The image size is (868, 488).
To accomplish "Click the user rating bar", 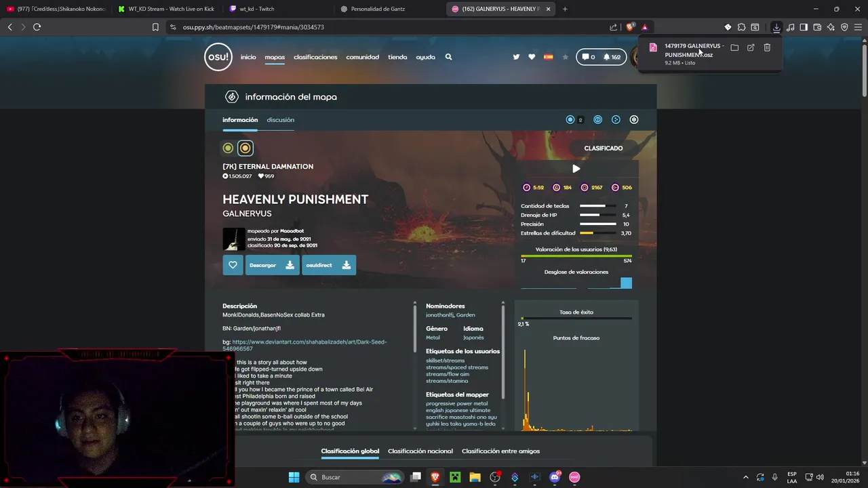I will tap(576, 256).
